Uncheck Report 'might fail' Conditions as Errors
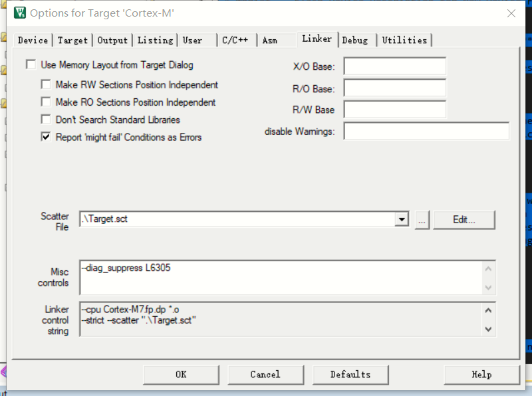 [x=46, y=137]
